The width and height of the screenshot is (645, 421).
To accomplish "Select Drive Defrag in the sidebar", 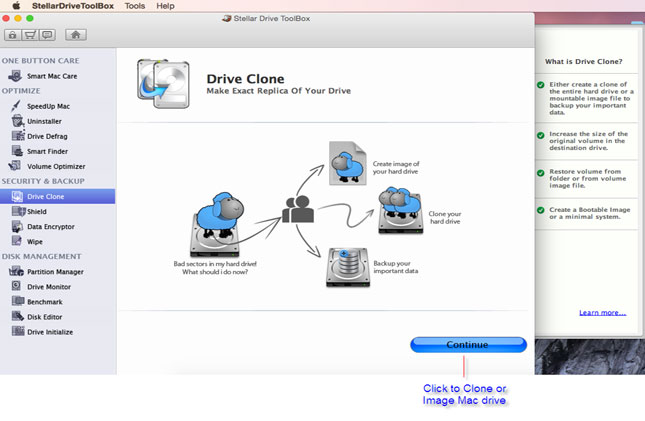I will (x=47, y=136).
